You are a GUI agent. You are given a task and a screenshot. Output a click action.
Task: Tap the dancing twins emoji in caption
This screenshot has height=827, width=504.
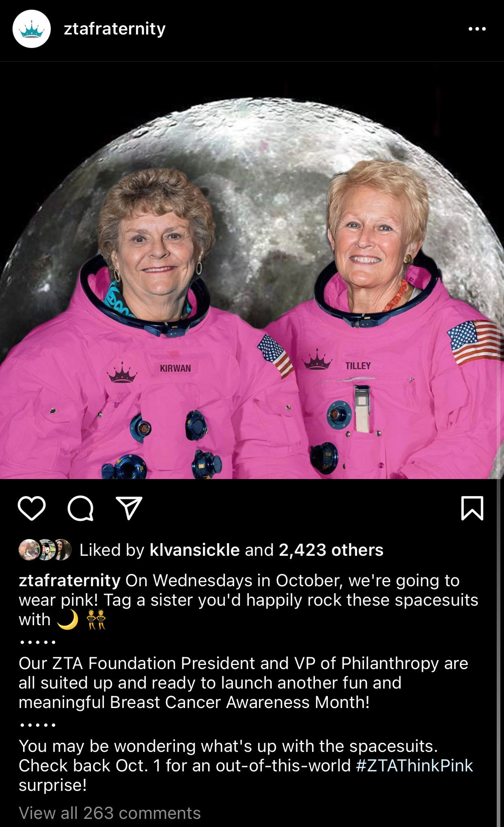(x=97, y=620)
